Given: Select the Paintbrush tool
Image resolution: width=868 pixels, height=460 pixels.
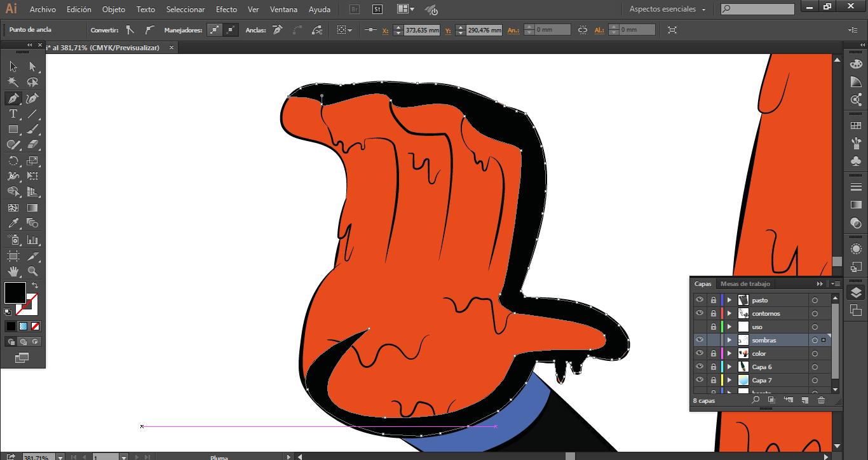Looking at the screenshot, I should pyautogui.click(x=32, y=130).
